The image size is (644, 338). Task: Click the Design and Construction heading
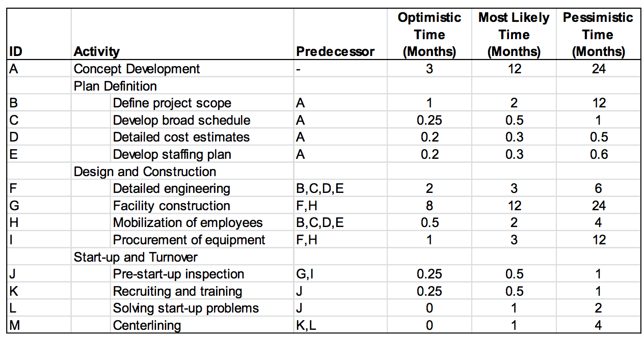(x=145, y=172)
